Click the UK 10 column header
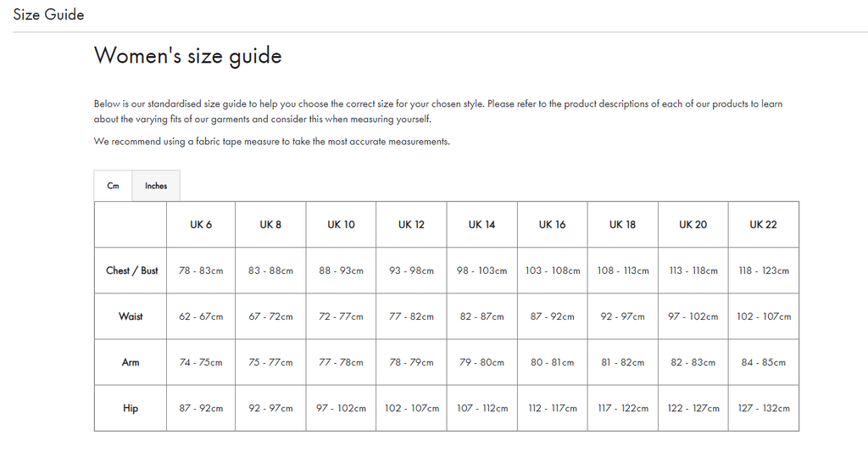 click(341, 225)
